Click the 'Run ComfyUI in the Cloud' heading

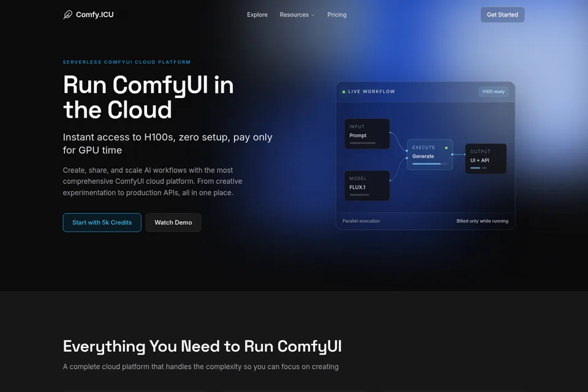(x=148, y=97)
